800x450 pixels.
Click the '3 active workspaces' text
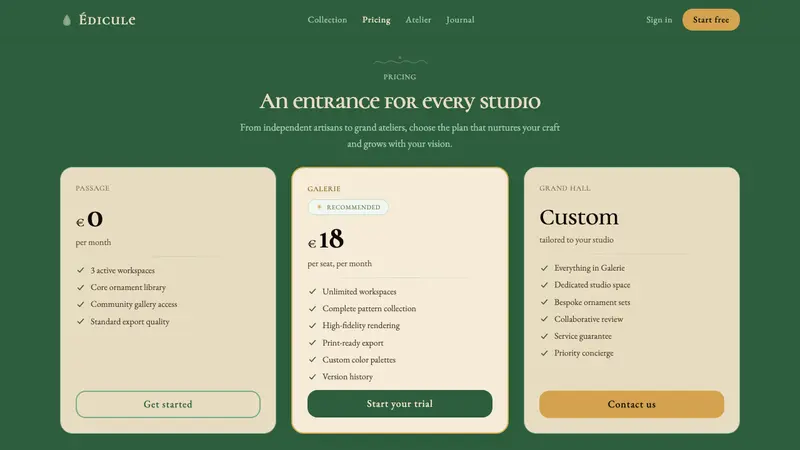(122, 270)
